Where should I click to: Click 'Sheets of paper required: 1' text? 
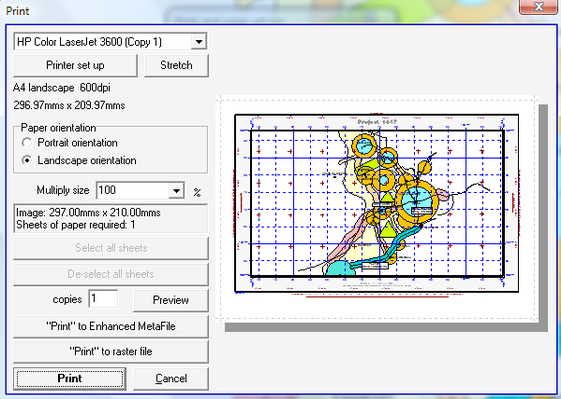click(x=75, y=225)
